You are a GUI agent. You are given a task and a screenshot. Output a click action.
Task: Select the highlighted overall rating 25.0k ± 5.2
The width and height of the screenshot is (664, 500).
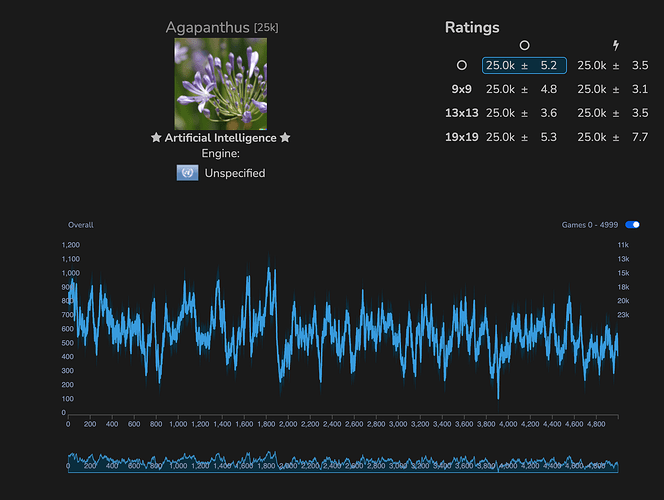524,65
